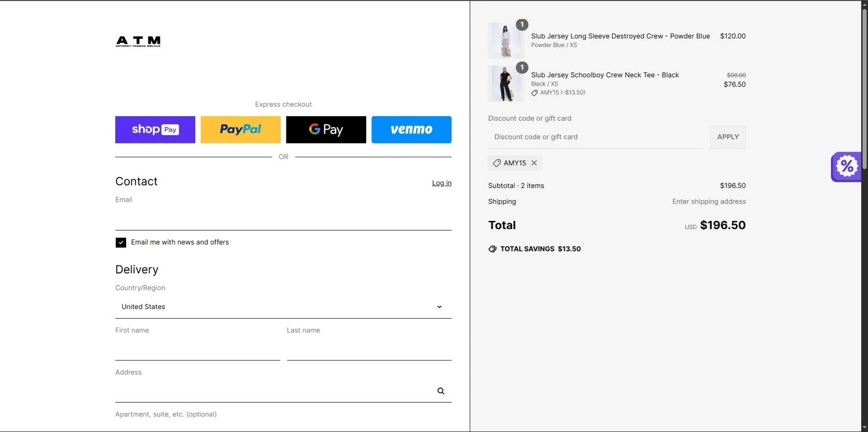The width and height of the screenshot is (868, 432).
Task: Open the Country/Region dropdown
Action: pyautogui.click(x=284, y=307)
